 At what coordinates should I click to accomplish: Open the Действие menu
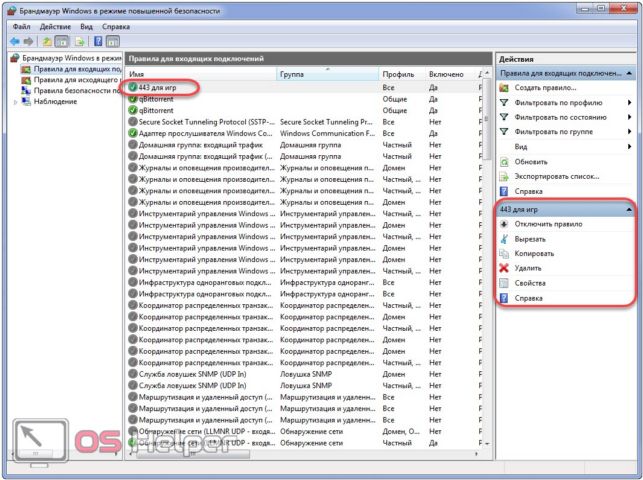pyautogui.click(x=55, y=27)
